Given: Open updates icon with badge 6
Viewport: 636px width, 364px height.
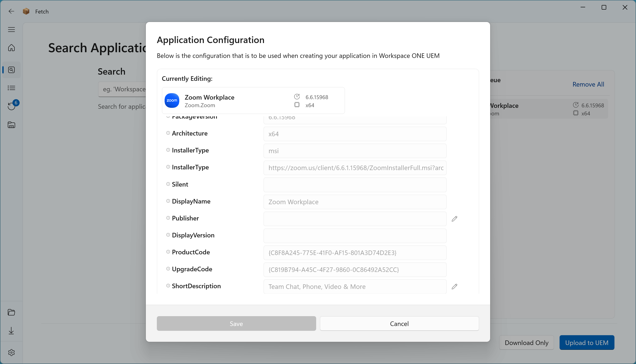Looking at the screenshot, I should pos(11,106).
